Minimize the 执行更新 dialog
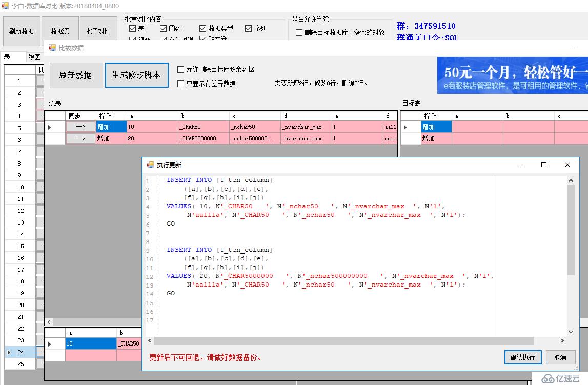Image resolution: width=588 pixels, height=385 pixels. point(521,165)
